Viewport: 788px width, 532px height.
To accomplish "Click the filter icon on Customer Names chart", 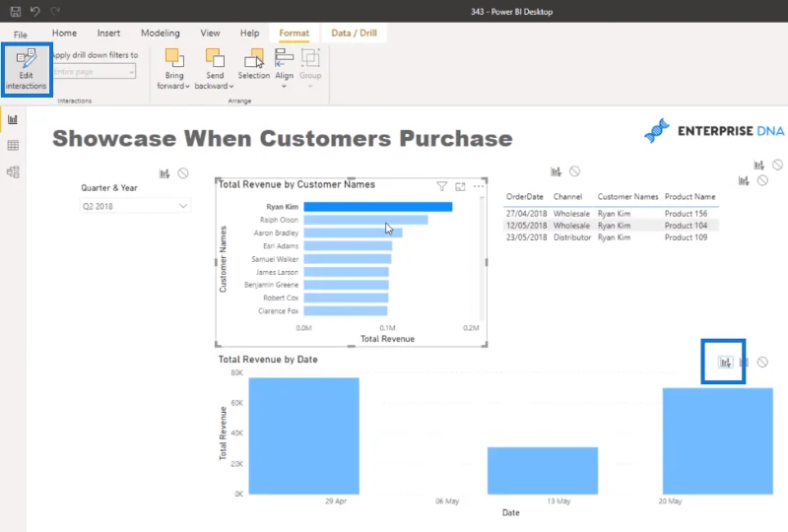I will (441, 186).
